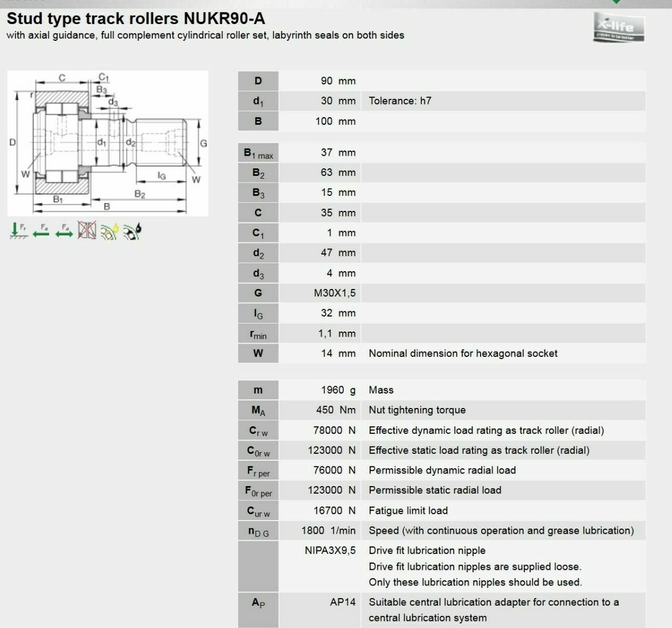The width and height of the screenshot is (672, 628).
Task: Select the torque value 450 Nm
Action: (x=336, y=410)
